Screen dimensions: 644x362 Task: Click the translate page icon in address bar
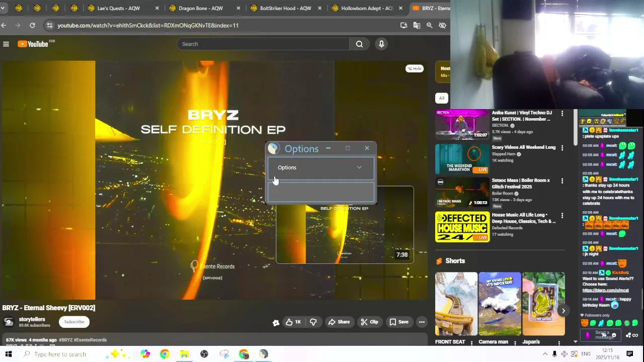(x=417, y=25)
